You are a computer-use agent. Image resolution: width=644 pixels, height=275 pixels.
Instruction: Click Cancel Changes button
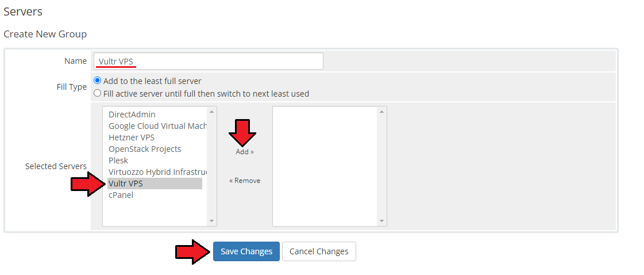point(319,251)
